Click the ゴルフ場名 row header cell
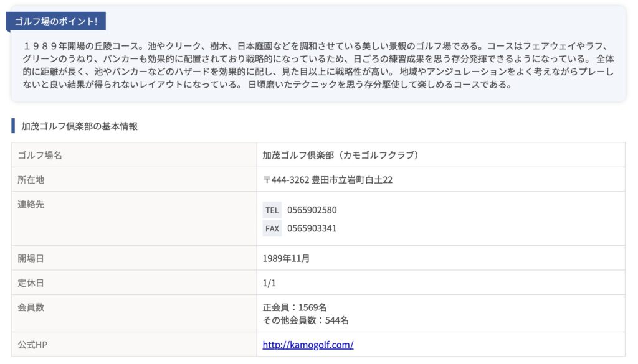Screen dimensions: 638x364 coord(135,155)
